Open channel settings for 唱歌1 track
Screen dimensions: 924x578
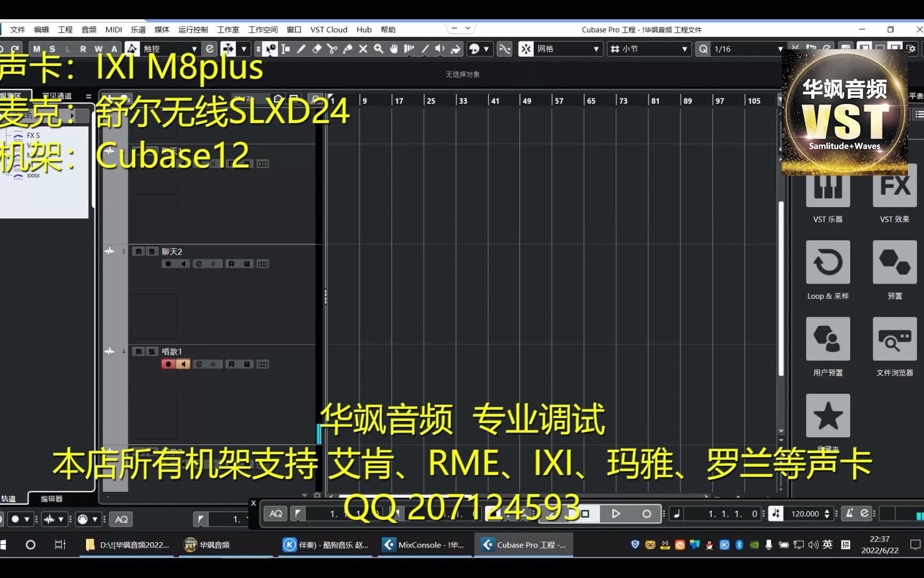point(198,364)
